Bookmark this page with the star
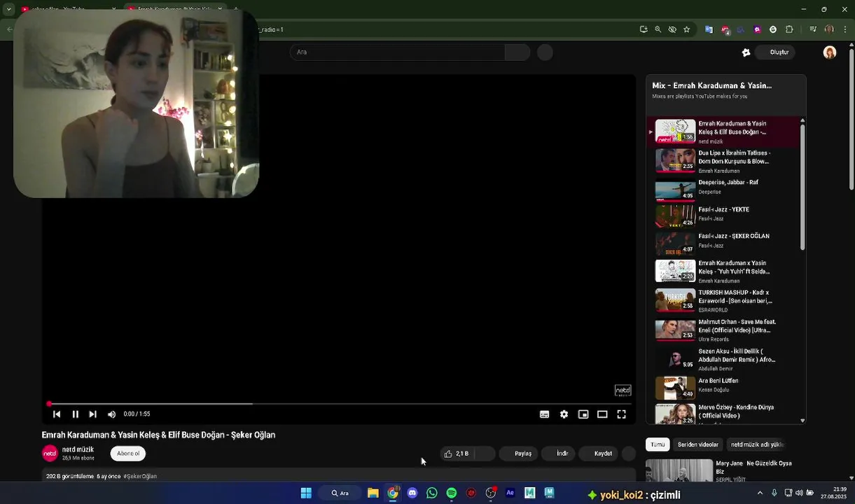Image resolution: width=855 pixels, height=504 pixels. click(x=686, y=29)
